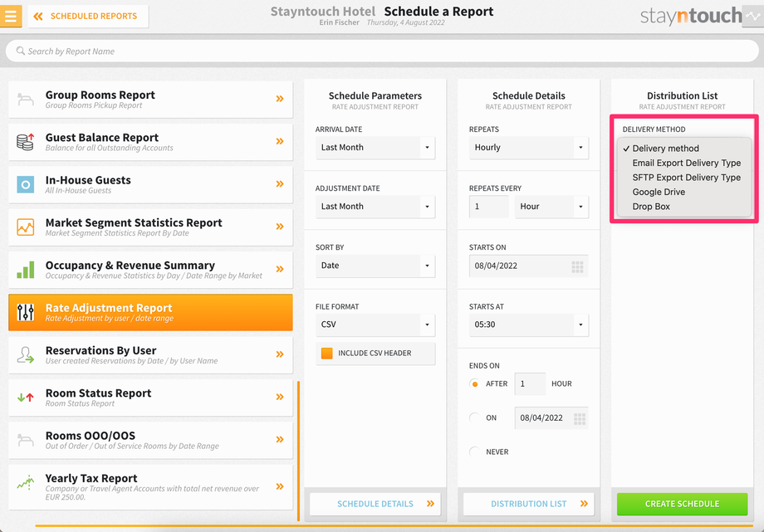Go back to Scheduled Reports

88,16
